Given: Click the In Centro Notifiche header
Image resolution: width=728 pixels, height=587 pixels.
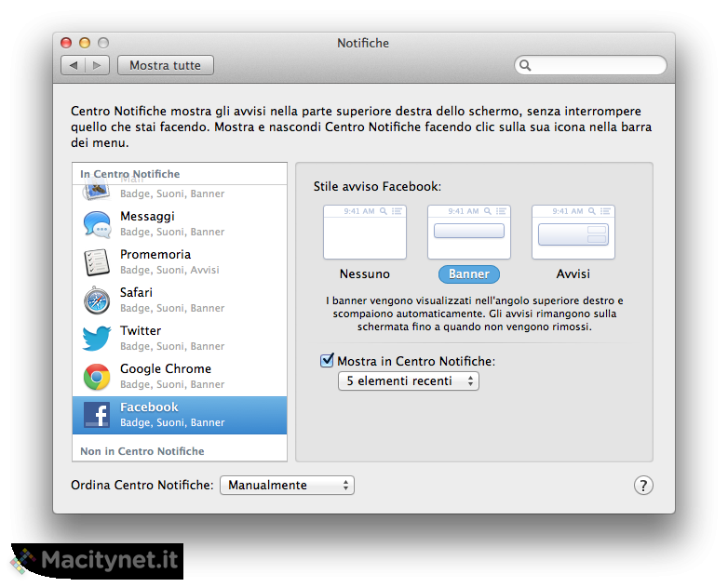Looking at the screenshot, I should [130, 174].
